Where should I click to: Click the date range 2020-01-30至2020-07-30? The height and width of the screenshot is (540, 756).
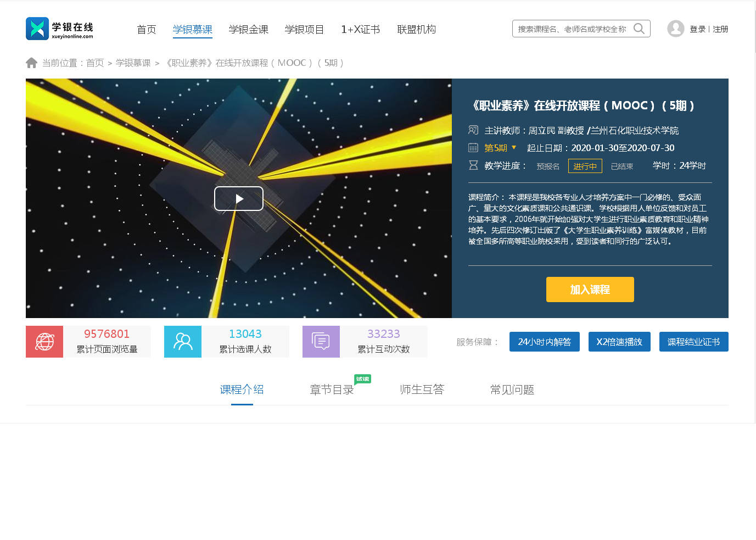pos(623,148)
